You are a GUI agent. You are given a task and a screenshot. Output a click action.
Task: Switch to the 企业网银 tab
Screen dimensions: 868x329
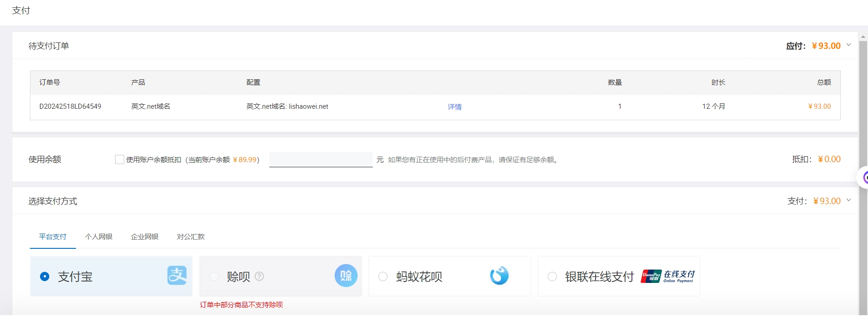[x=145, y=236]
